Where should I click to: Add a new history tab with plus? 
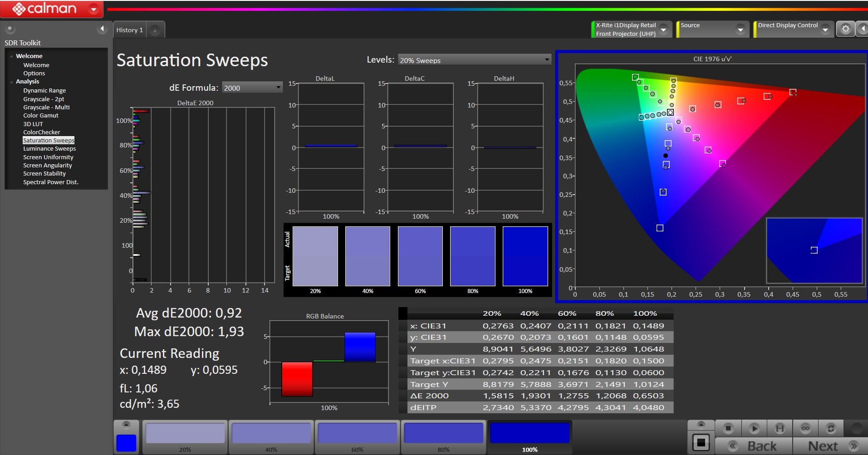[x=155, y=31]
